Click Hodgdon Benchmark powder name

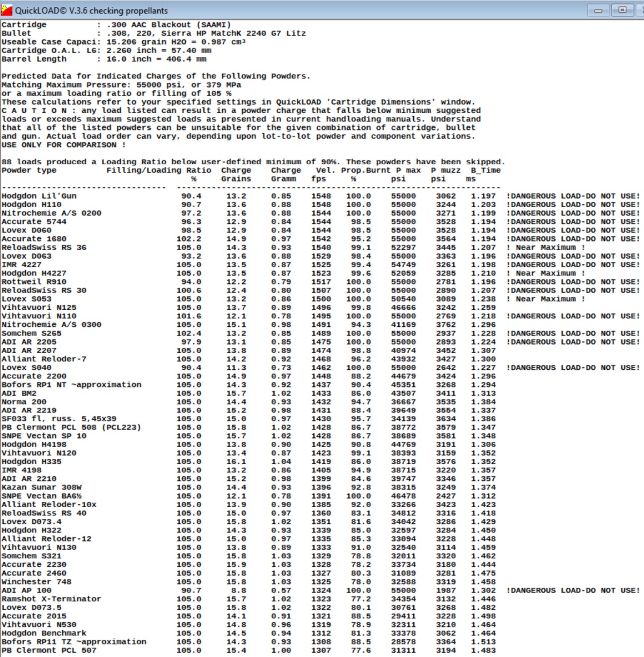click(43, 633)
